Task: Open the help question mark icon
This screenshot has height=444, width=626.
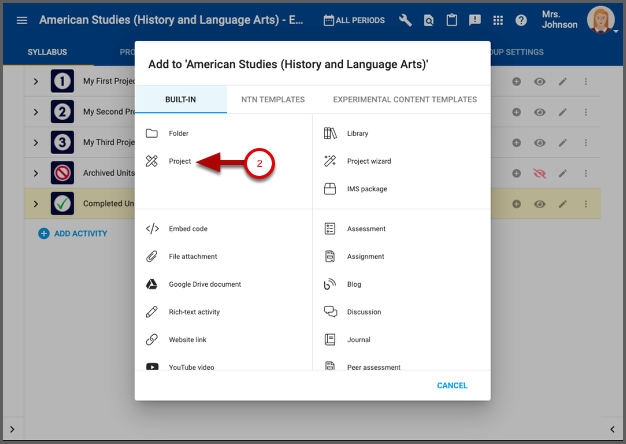Action: [521, 20]
